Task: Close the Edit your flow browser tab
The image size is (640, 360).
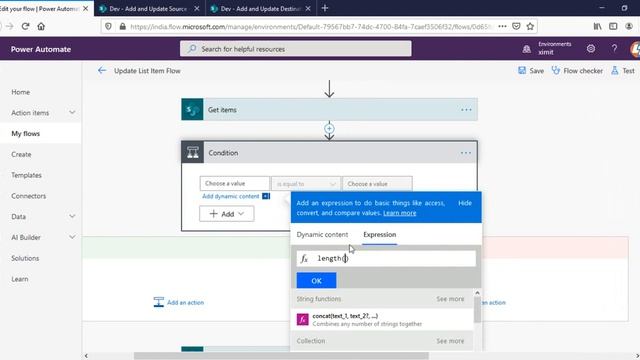Action: (x=85, y=8)
